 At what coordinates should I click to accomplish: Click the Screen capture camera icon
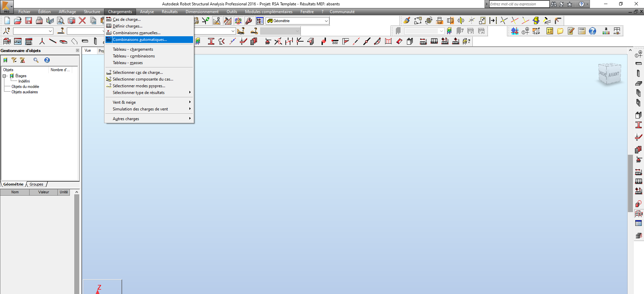[x=72, y=21]
